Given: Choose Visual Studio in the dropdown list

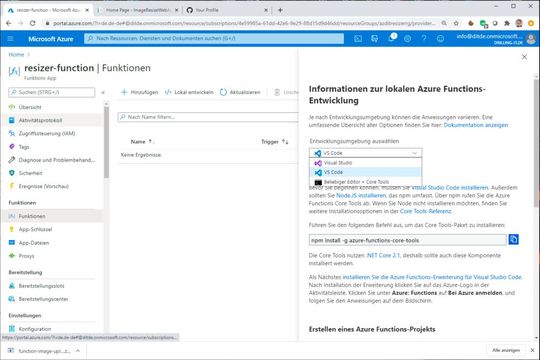Looking at the screenshot, I should click(x=365, y=163).
